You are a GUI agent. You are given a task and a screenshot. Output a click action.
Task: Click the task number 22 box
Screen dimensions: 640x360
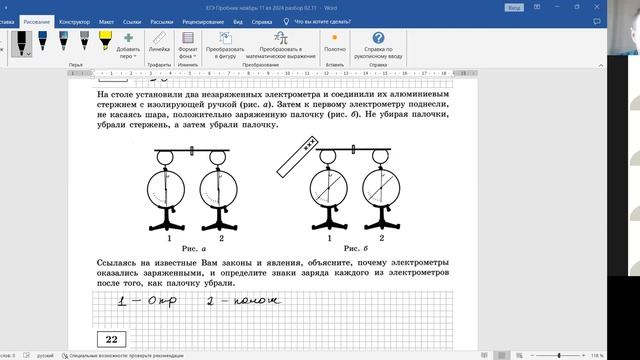(x=111, y=339)
